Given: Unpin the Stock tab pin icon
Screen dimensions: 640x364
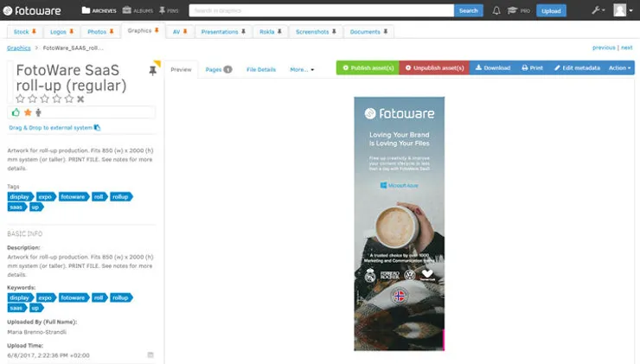Looking at the screenshot, I should click(x=34, y=31).
